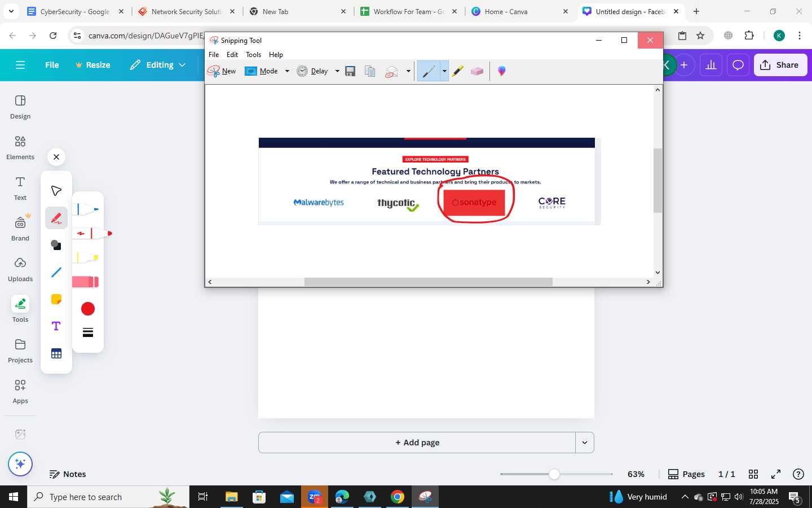Add a yellow sticky note
This screenshot has width=812, height=508.
point(56,299)
